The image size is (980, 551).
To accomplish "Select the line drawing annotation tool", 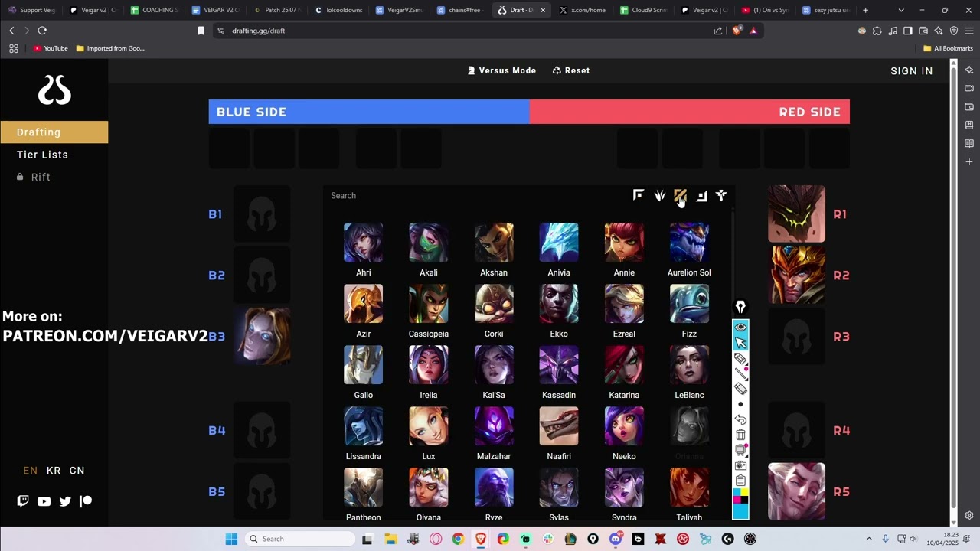I will click(x=740, y=373).
